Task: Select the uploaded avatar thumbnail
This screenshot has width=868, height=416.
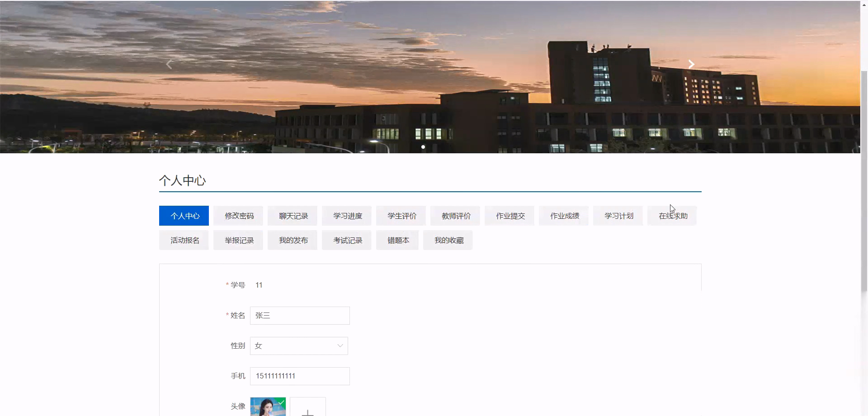Action: point(268,407)
